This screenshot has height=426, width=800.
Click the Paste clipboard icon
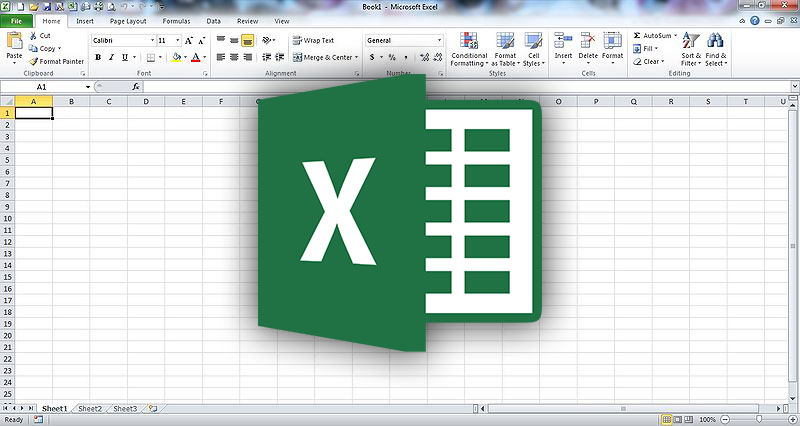click(14, 40)
